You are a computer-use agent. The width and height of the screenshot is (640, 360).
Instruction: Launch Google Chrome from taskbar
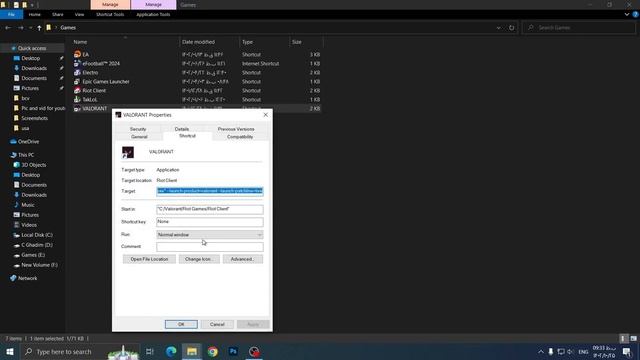click(213, 351)
